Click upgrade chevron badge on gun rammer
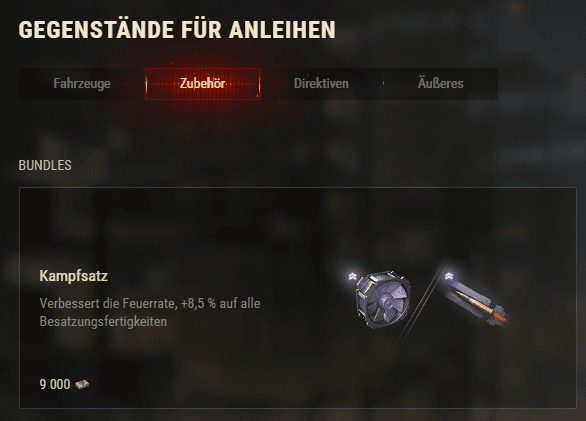 pyautogui.click(x=449, y=276)
